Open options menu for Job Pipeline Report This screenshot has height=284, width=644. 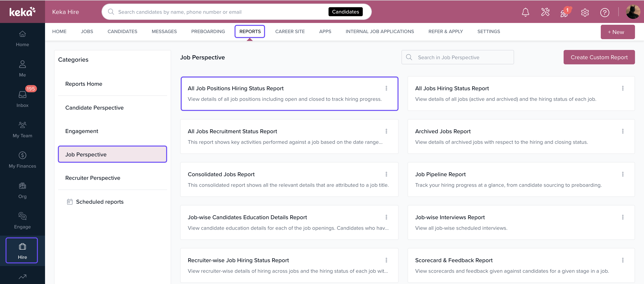point(623,174)
